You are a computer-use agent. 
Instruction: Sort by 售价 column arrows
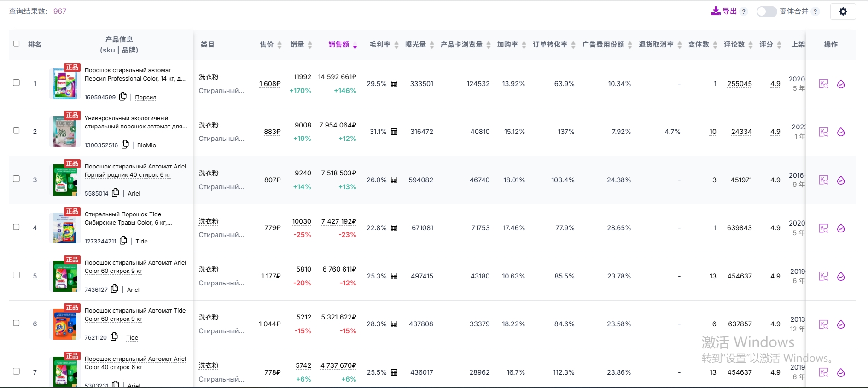pos(279,45)
